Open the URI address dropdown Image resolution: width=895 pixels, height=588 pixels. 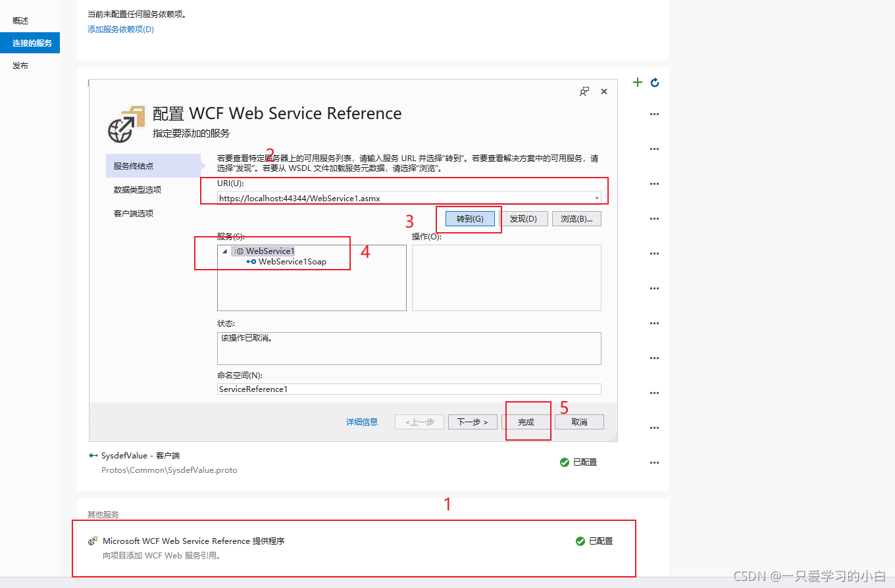click(596, 198)
